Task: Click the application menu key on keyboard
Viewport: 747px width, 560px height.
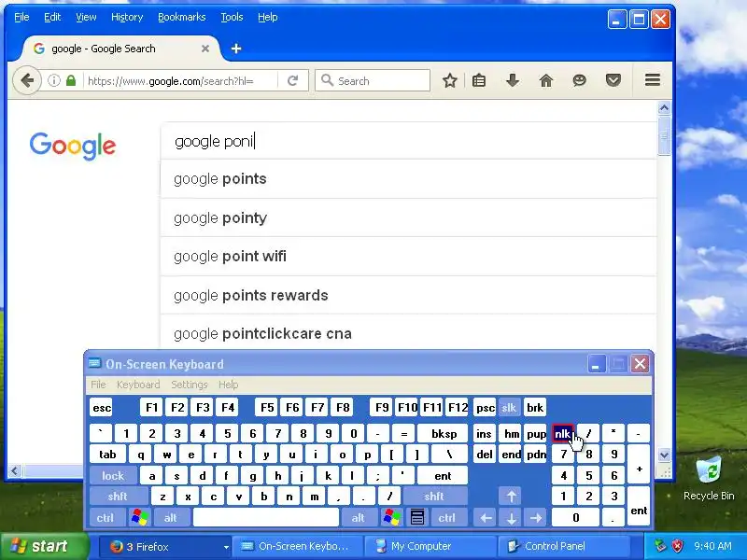Action: [x=417, y=518]
